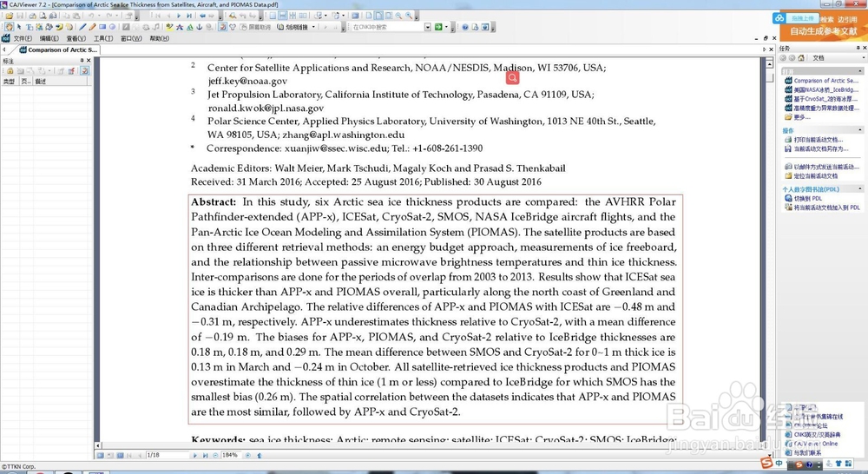Screen dimensions: 868x474
Task: Open the 文档 dropdown in task pane
Action: 863,57
